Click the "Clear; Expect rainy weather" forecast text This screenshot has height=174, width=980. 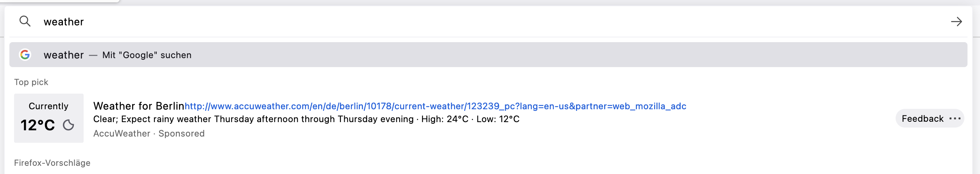[253, 119]
